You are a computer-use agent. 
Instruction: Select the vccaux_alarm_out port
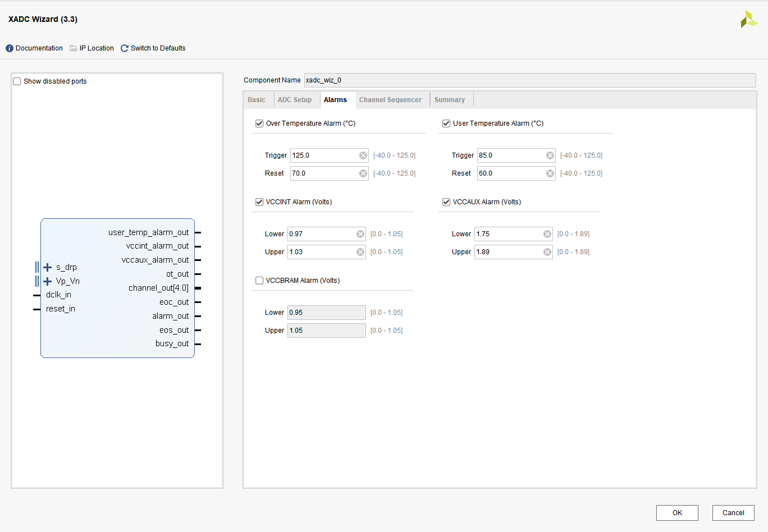tap(156, 260)
